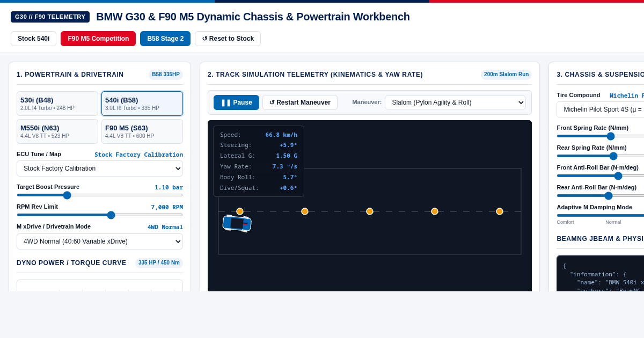Apply the Stock 540i preset
The image size is (644, 338).
coord(33,39)
